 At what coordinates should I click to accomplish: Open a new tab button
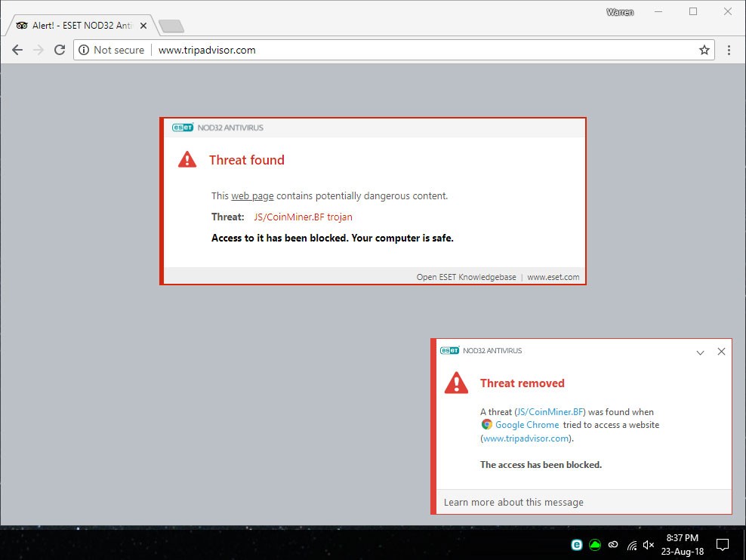pyautogui.click(x=171, y=26)
